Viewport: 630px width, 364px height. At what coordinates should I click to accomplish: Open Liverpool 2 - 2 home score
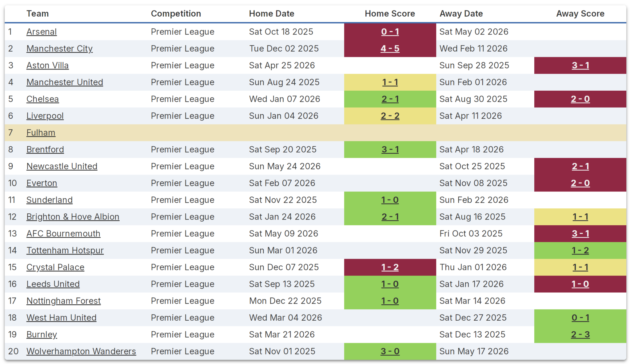point(390,116)
